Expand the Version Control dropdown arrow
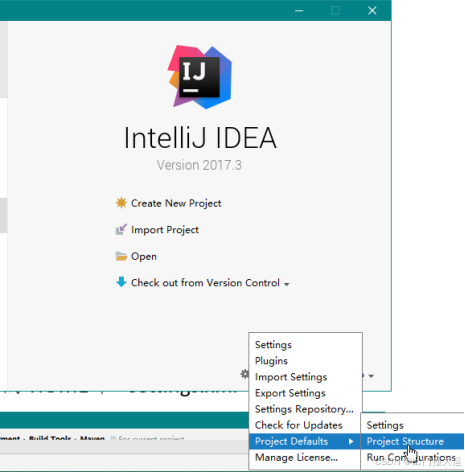Image resolution: width=465 pixels, height=473 pixels. [287, 284]
